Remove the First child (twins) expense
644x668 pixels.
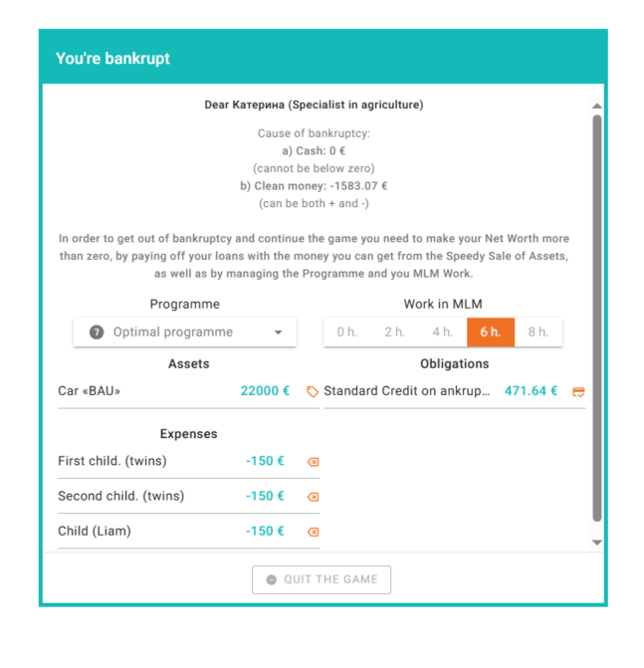coord(313,462)
